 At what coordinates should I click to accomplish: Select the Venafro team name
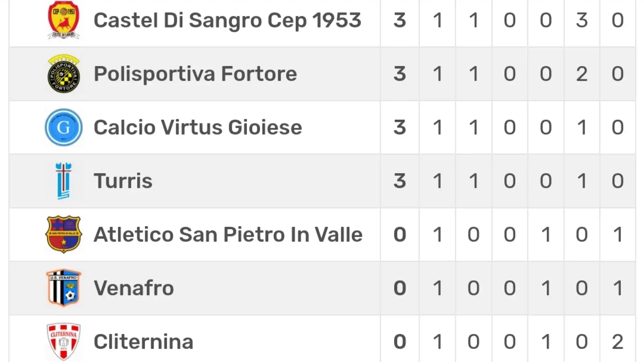134,288
